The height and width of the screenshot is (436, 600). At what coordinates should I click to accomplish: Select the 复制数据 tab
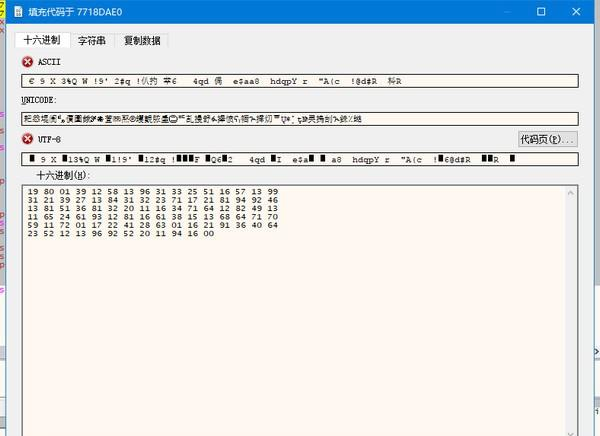[144, 41]
